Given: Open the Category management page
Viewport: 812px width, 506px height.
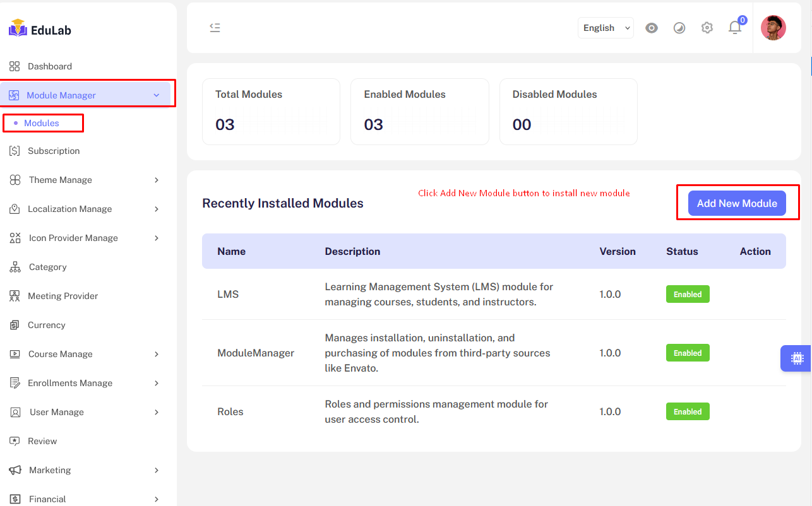Looking at the screenshot, I should [x=47, y=267].
